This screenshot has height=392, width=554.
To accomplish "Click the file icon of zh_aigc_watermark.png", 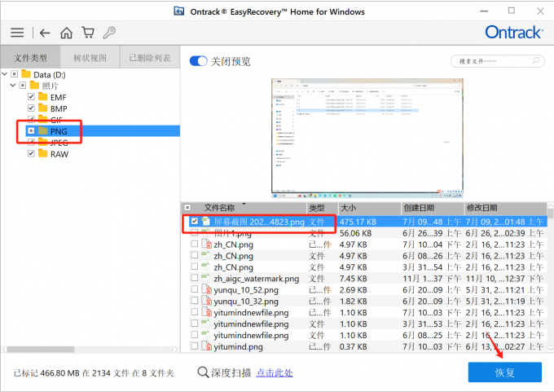I will point(205,278).
